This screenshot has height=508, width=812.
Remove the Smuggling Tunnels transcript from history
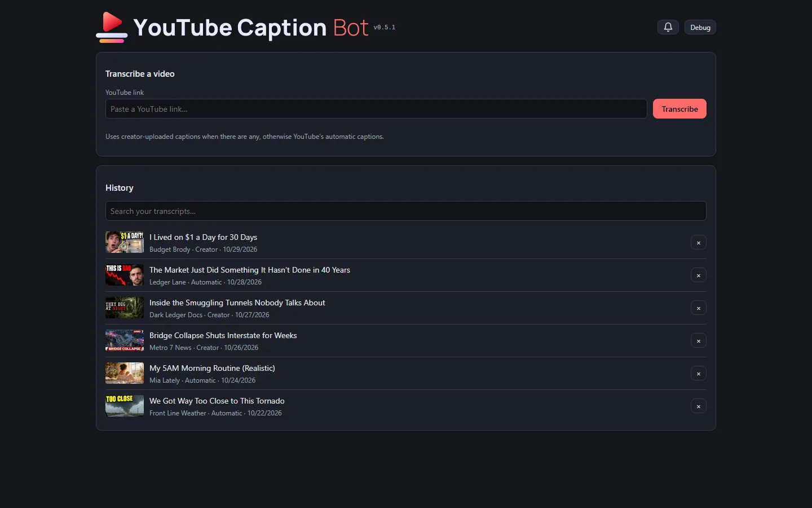(x=699, y=308)
